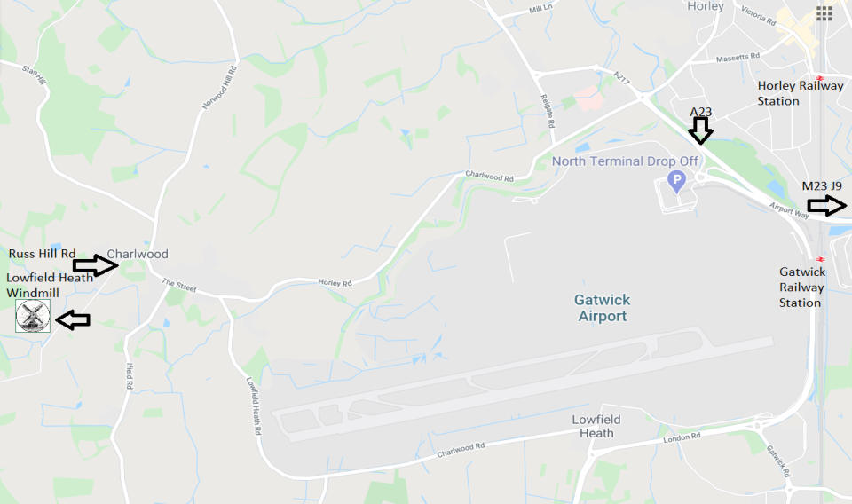Click the North Terminal parking pin icon
852x504 pixels.
676,181
